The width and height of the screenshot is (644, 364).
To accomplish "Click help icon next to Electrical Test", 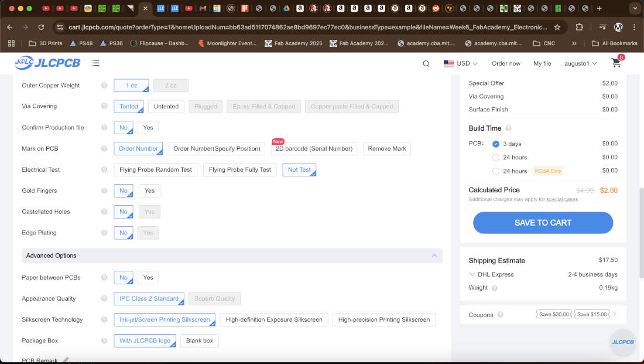I will point(104,169).
